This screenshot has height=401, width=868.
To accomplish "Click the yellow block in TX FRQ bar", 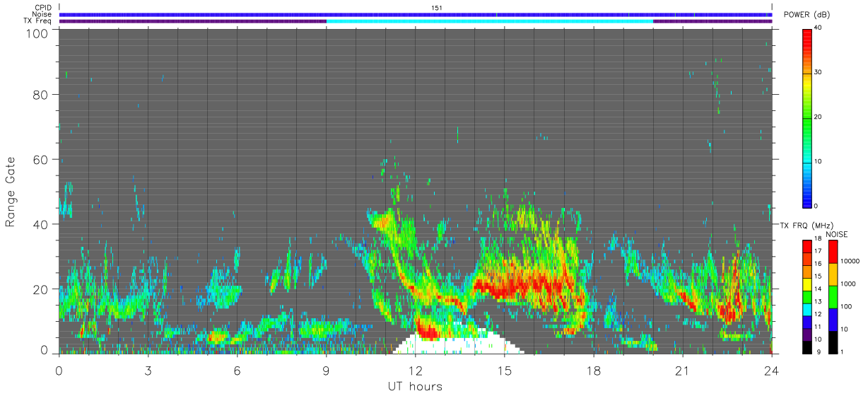I will pyautogui.click(x=807, y=284).
